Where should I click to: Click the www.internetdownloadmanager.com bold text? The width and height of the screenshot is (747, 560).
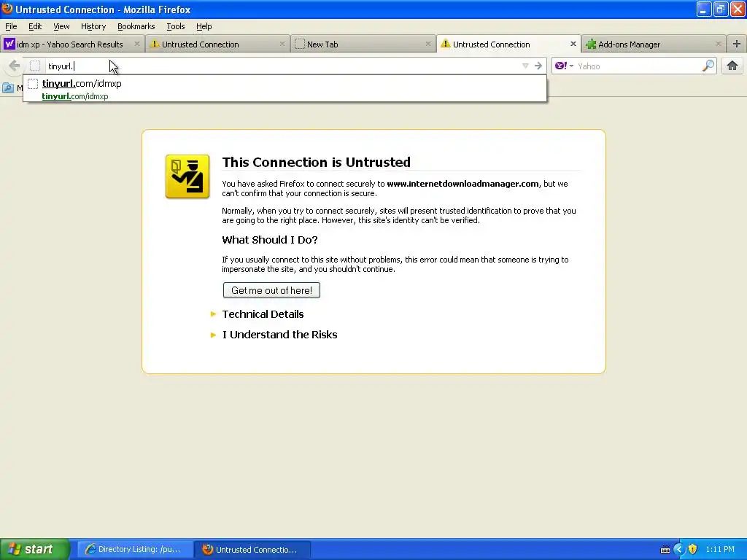click(462, 183)
